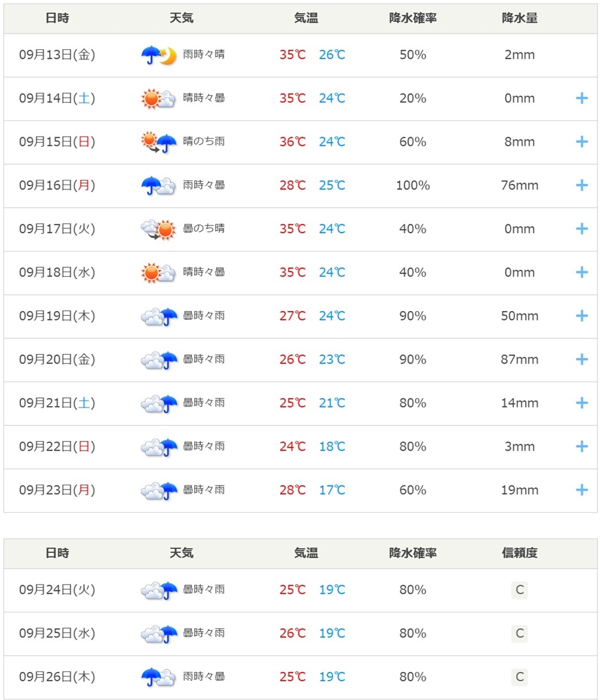This screenshot has height=700, width=600.
Task: Click the umbrella-and-cloud icon for 09月16日
Action: point(158,186)
